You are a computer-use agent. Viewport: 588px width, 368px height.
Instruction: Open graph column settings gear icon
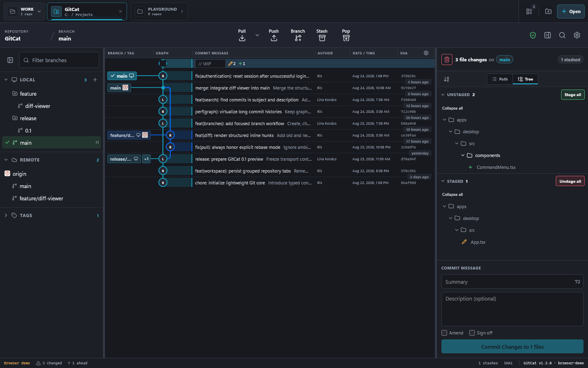tap(426, 53)
